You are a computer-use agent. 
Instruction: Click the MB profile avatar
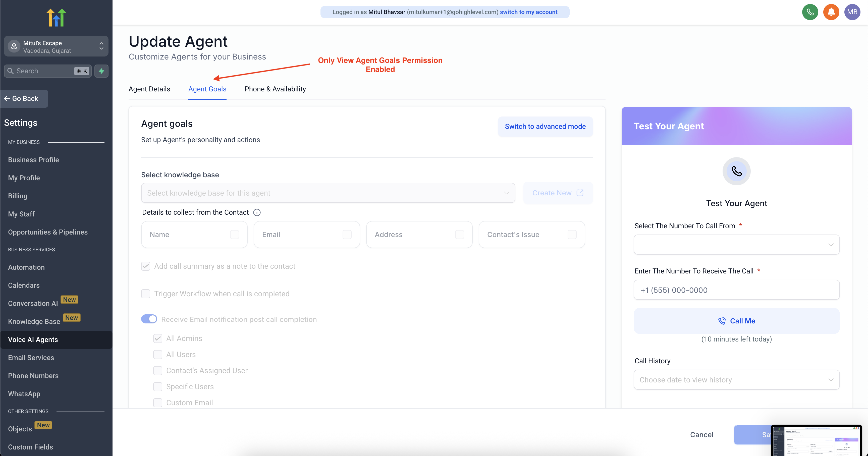pyautogui.click(x=852, y=12)
